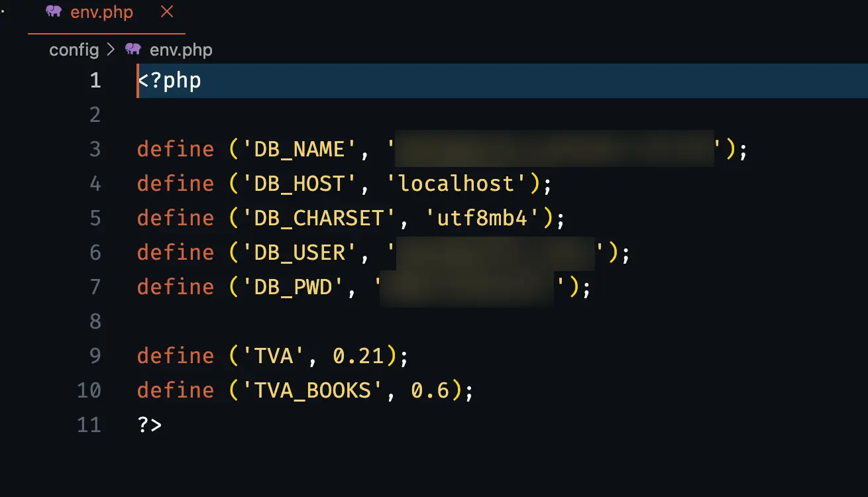
Task: Click the 'DB_PWD' constant string
Action: [293, 287]
